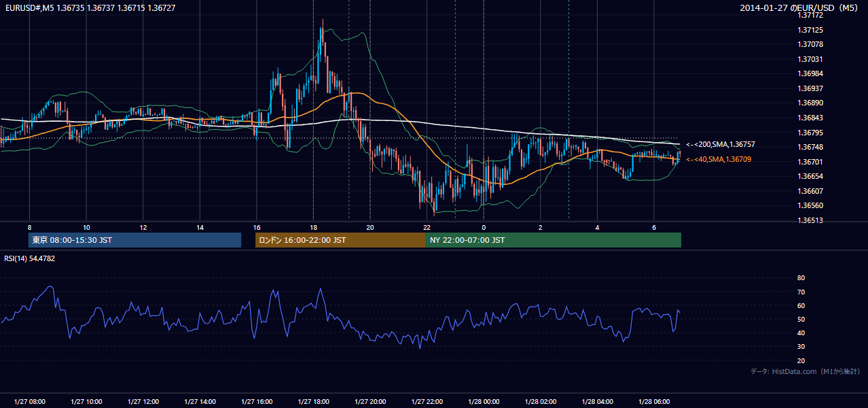
Task: Click hour 16 on the price chart hour axis
Action: [256, 227]
